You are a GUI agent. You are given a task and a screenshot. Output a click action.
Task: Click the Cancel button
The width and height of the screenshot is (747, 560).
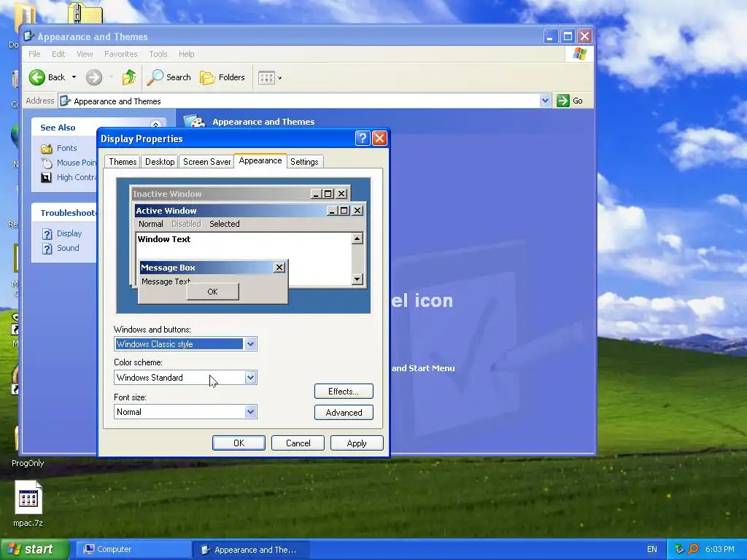298,443
